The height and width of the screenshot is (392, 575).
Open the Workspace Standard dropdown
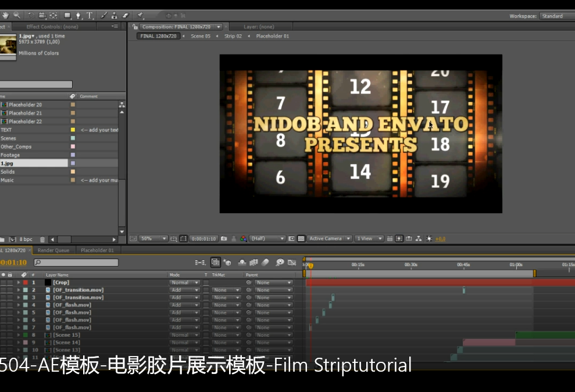(x=557, y=16)
